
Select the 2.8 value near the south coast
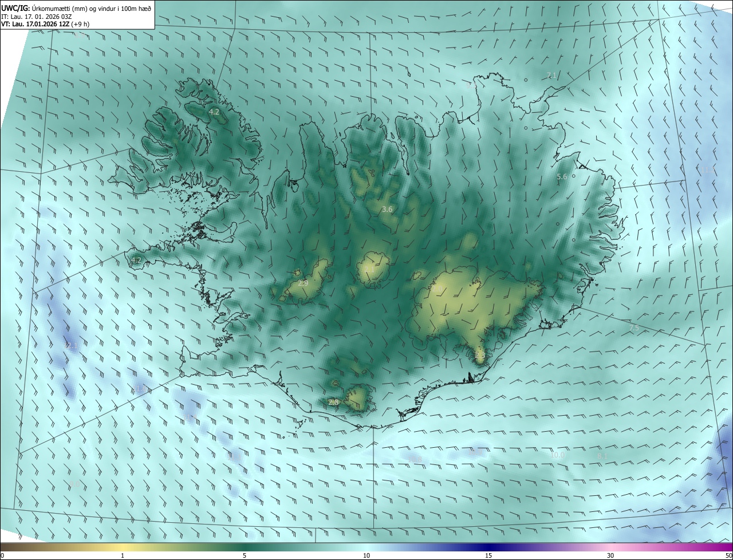point(333,403)
